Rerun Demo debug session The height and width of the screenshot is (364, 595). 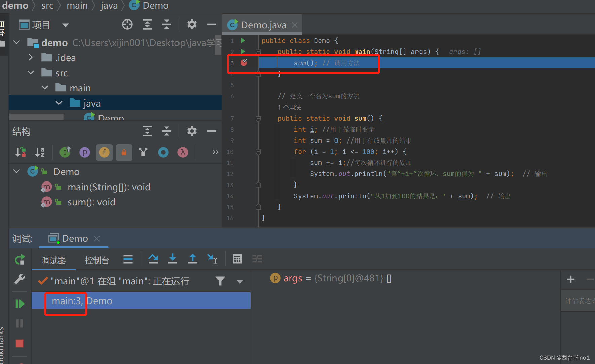pyautogui.click(x=20, y=260)
